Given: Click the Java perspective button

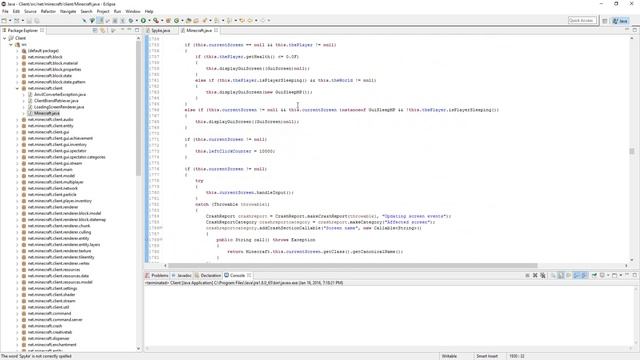Looking at the screenshot, I should point(620,20).
